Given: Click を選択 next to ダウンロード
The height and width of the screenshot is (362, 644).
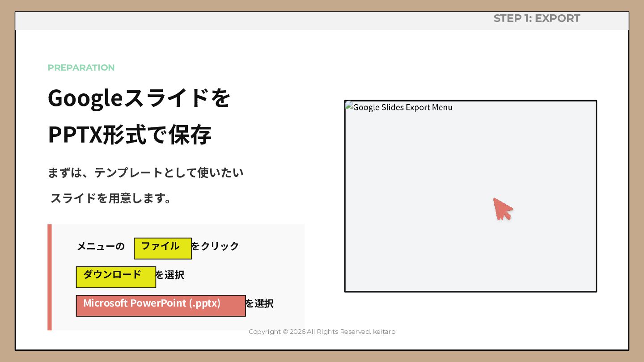Looking at the screenshot, I should point(169,275).
